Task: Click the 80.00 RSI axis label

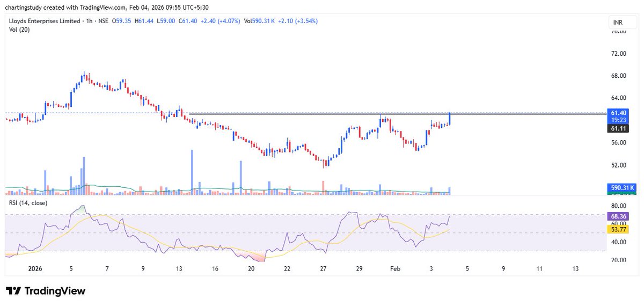Action: click(x=619, y=206)
